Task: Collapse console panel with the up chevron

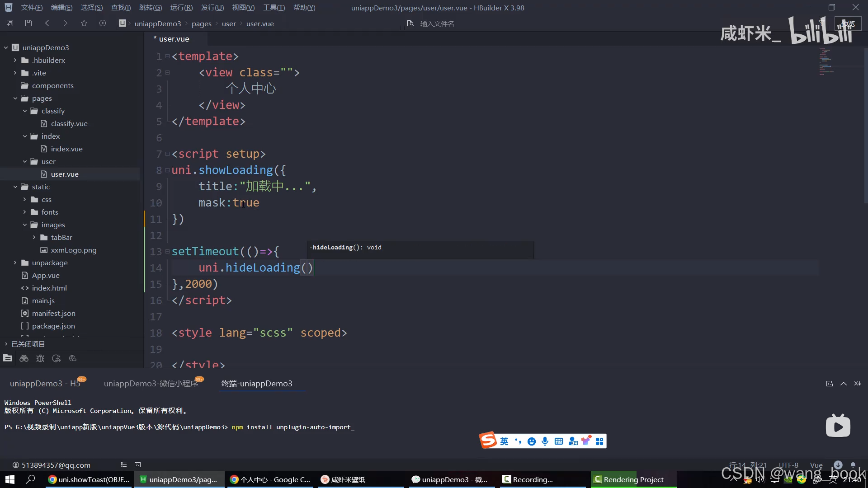Action: tap(844, 384)
